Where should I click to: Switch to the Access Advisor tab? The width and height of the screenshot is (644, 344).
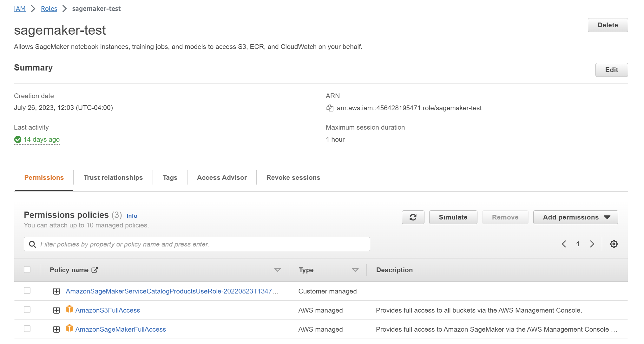click(222, 178)
